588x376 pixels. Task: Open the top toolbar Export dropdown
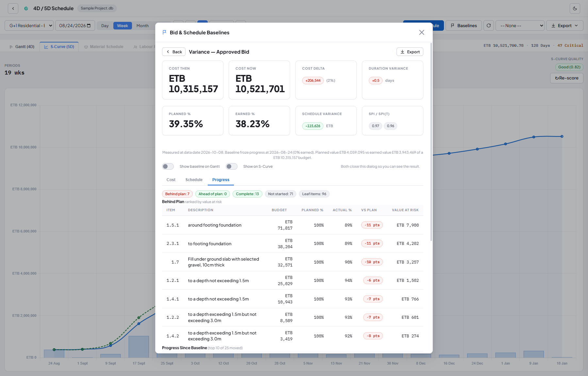(565, 26)
